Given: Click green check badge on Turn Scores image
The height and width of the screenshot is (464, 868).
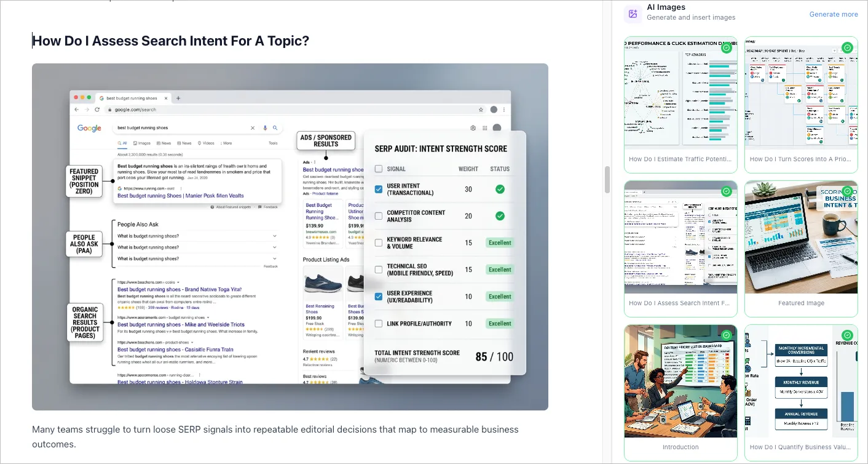Looking at the screenshot, I should tap(847, 47).
